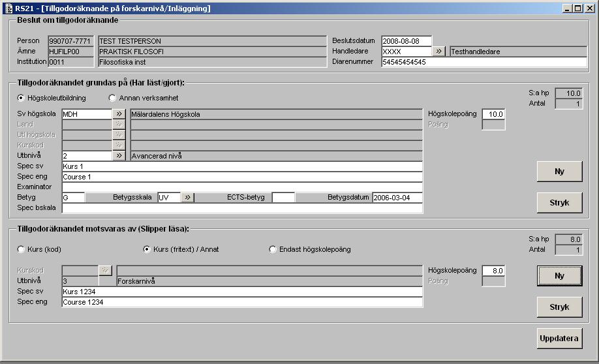Open Betygsskala lookup arrow next to UV
The image size is (599, 364).
(187, 198)
